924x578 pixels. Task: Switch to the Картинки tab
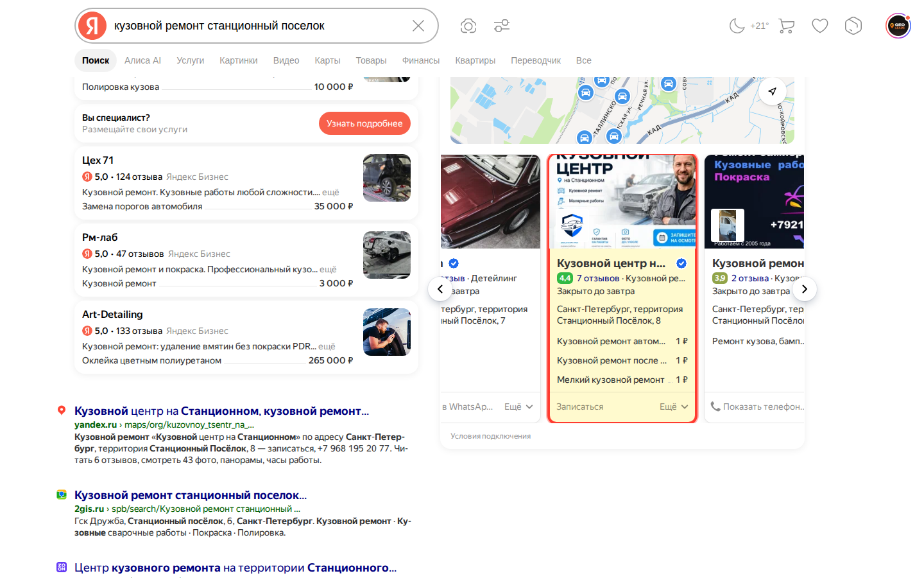[239, 60]
